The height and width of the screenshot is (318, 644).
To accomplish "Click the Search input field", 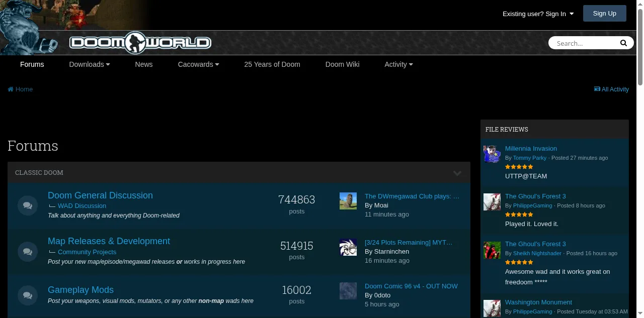I will click(584, 43).
